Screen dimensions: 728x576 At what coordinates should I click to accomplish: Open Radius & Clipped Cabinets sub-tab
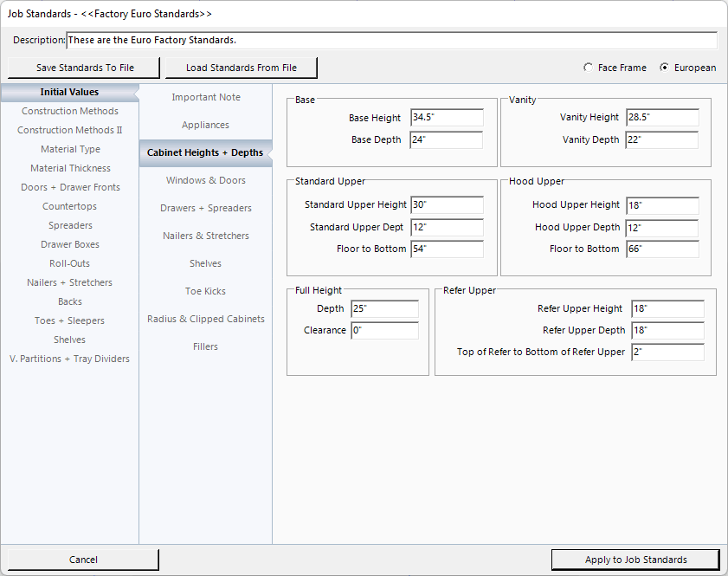(x=205, y=319)
